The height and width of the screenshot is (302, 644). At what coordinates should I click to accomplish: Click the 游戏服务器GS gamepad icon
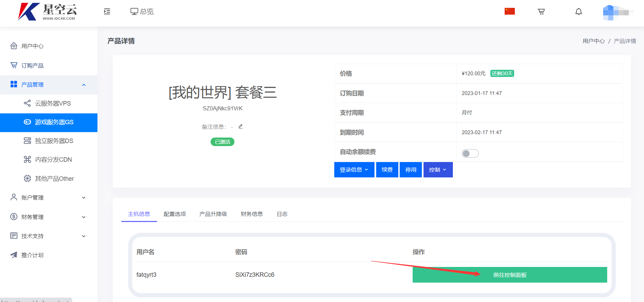(27, 122)
